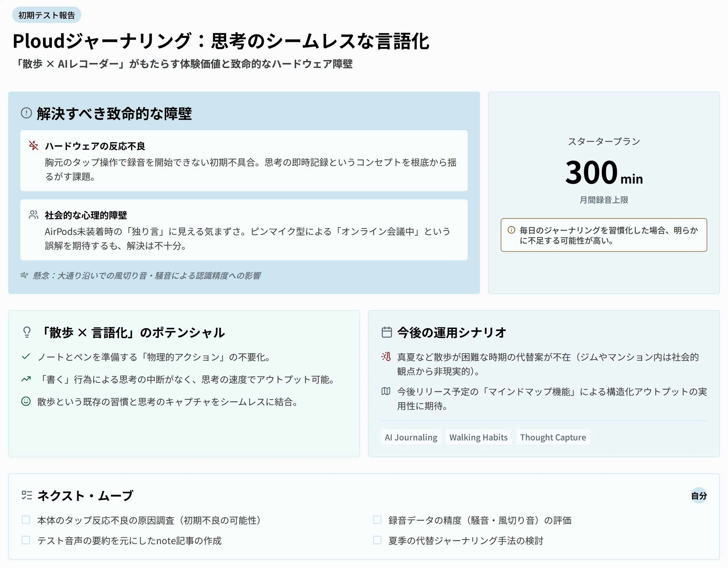The width and height of the screenshot is (728, 568).
Task: Click the 初期テスト報告 badge
Action: point(47,15)
